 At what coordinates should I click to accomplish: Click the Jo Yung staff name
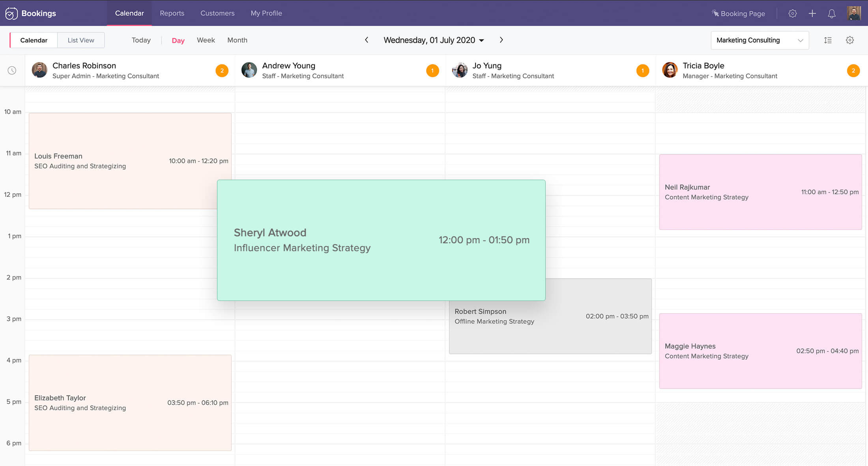coord(487,66)
